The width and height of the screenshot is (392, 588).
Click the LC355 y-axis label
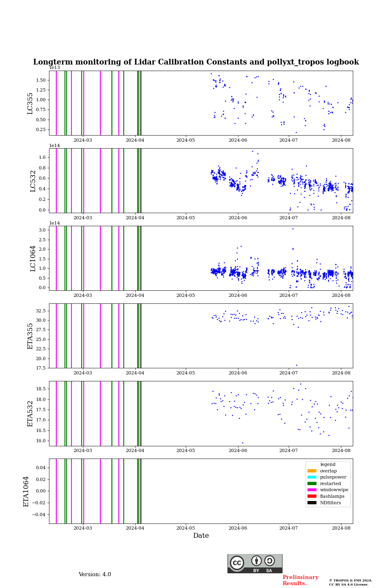(30, 103)
